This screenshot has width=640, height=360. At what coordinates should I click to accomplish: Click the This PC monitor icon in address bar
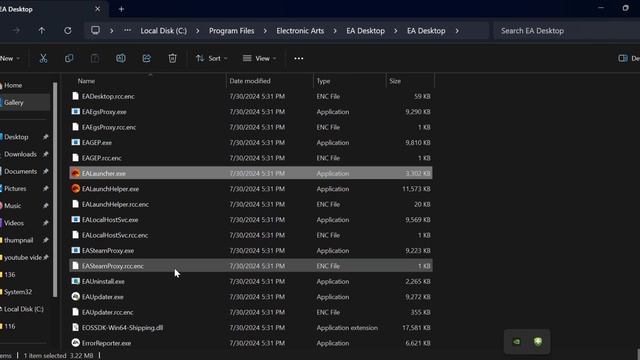pyautogui.click(x=95, y=31)
